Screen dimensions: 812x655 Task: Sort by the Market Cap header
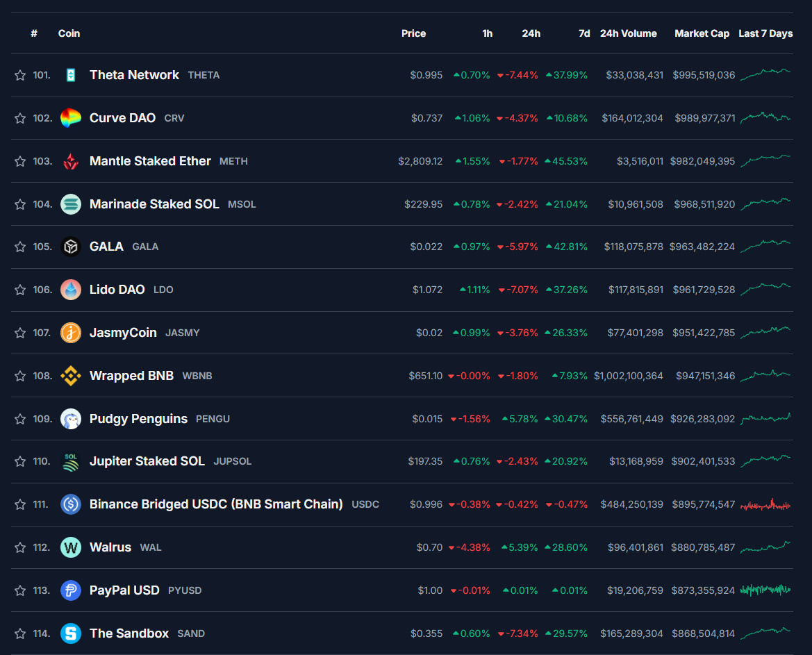pyautogui.click(x=702, y=33)
